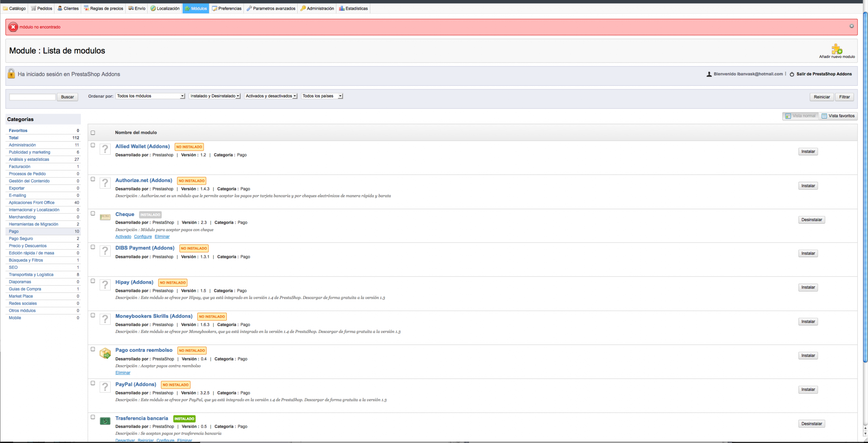
Task: Click the Añadir nuevo modulo puzzle icon
Action: (x=837, y=49)
